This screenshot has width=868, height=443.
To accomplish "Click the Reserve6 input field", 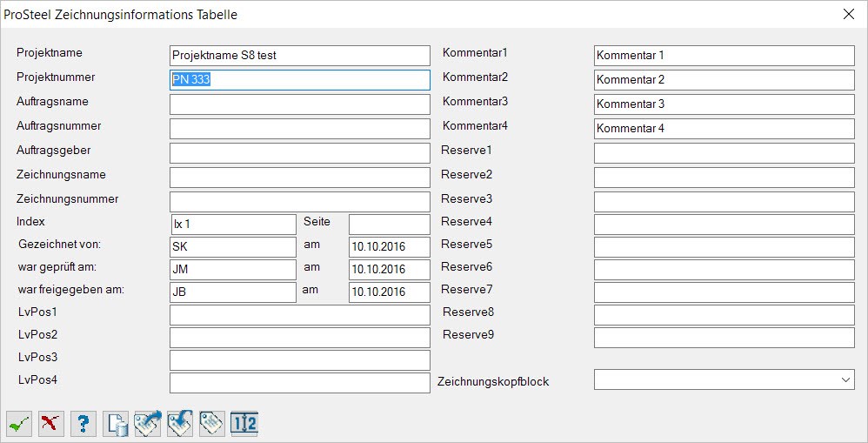I will (724, 270).
